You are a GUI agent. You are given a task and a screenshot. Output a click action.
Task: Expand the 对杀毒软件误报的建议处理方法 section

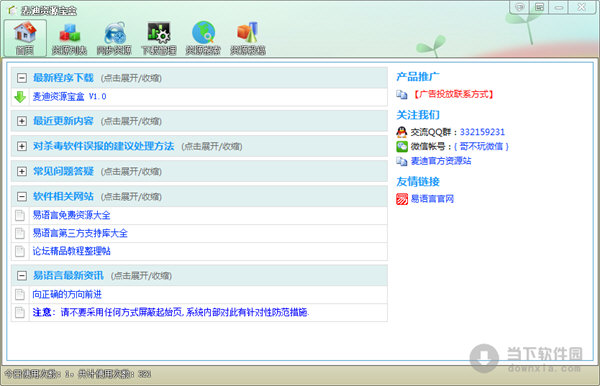22,146
